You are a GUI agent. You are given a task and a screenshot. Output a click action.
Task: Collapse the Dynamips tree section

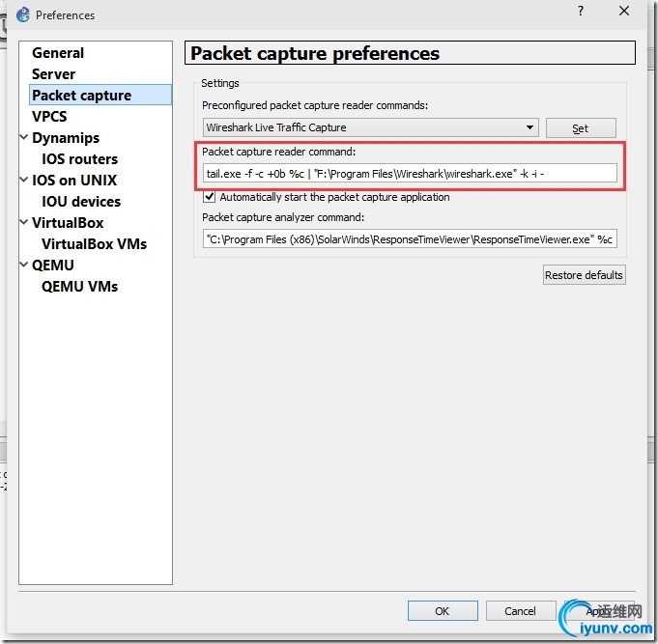point(24,137)
